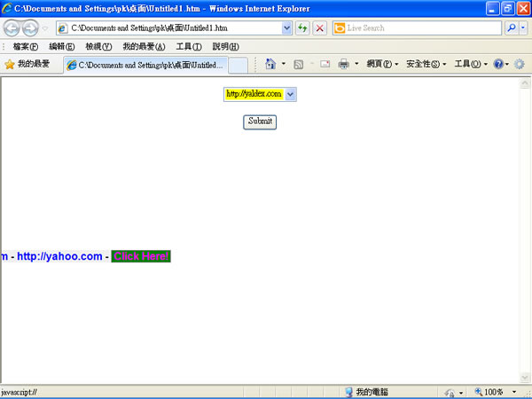Click the Read Mail icon

click(x=325, y=64)
